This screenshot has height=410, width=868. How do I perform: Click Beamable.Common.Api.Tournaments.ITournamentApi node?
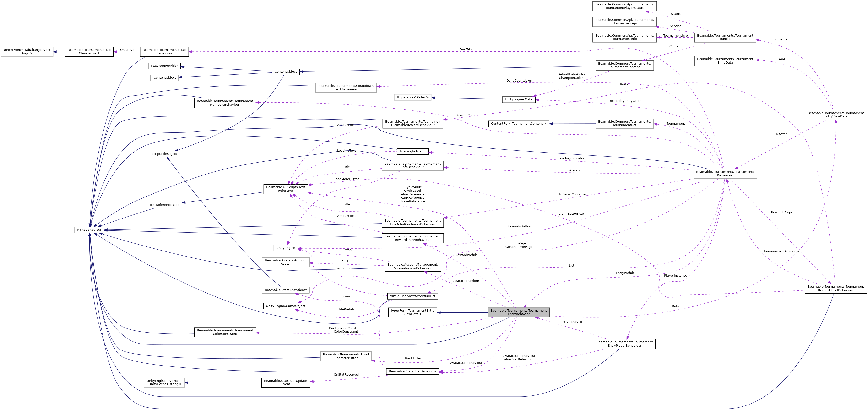[x=624, y=22]
